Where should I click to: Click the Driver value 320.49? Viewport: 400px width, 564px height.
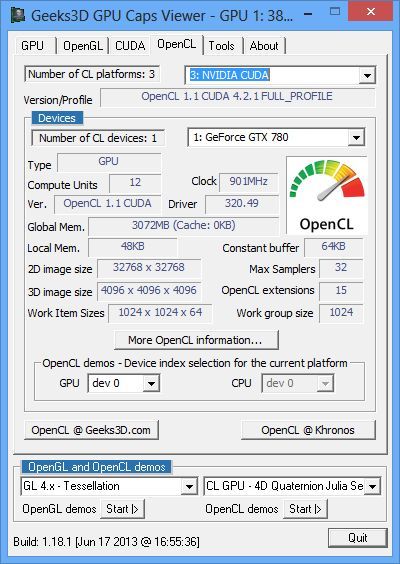coord(242,204)
